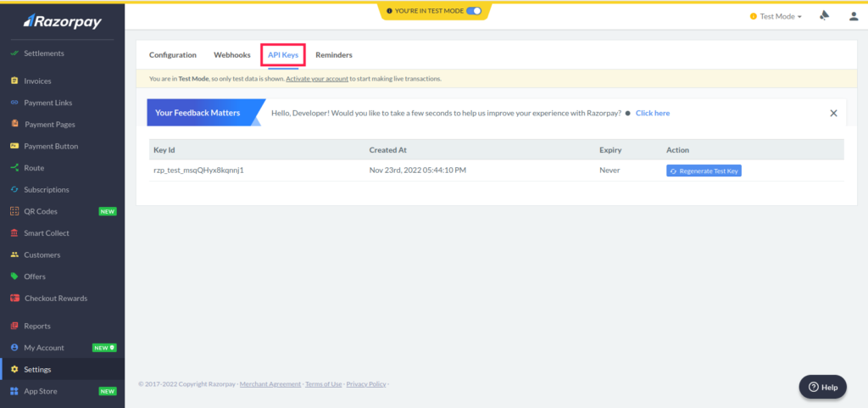Viewport: 868px width, 408px height.
Task: Switch to the Webhooks tab
Action: pyautogui.click(x=231, y=55)
